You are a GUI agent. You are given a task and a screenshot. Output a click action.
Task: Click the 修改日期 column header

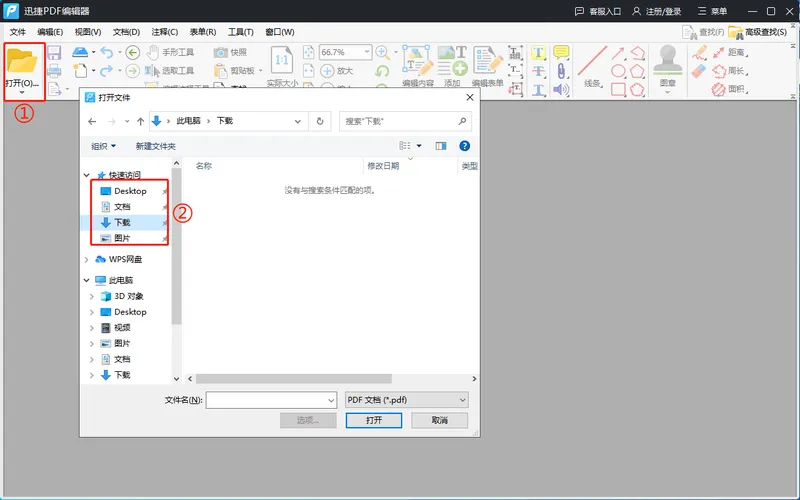coord(383,166)
